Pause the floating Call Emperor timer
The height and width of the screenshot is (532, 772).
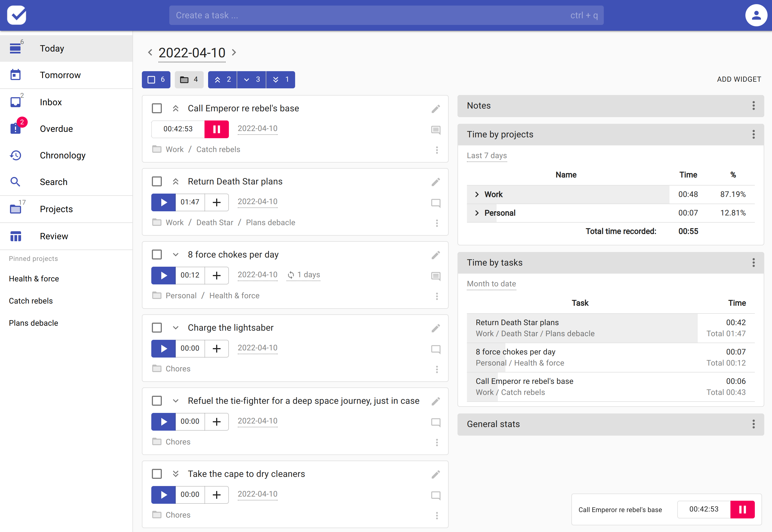coord(742,509)
